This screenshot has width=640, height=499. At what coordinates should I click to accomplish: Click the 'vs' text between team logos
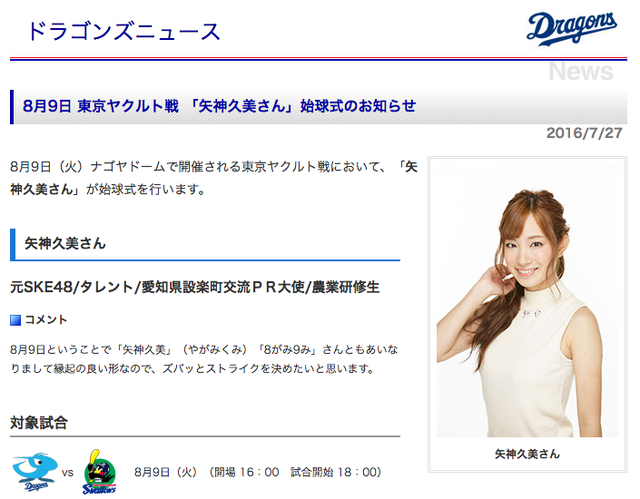pos(68,472)
